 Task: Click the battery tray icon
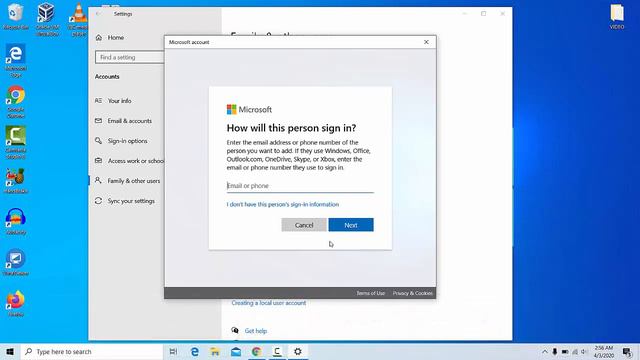pos(565,351)
